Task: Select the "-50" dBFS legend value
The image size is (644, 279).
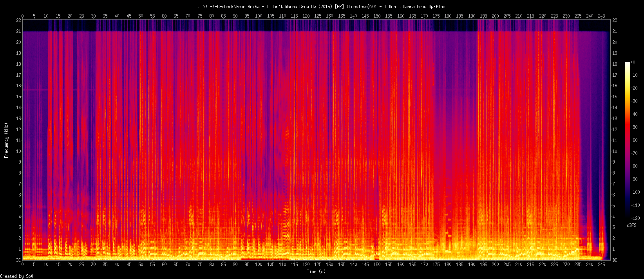Action: (634, 127)
